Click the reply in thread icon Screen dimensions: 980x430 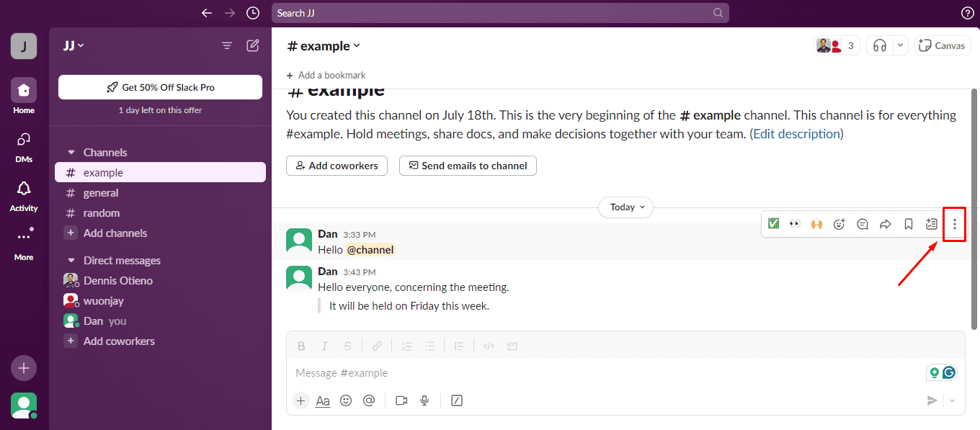coord(863,224)
